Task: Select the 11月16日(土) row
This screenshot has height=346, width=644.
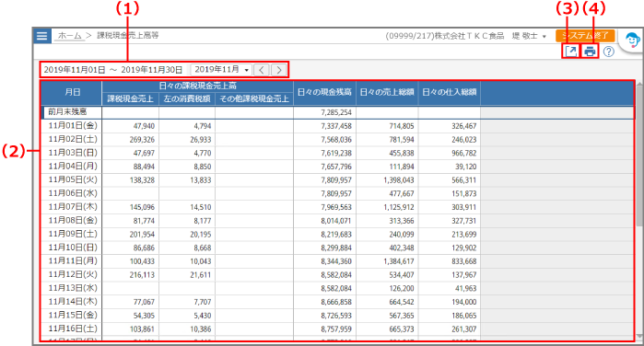Action: 337,329
